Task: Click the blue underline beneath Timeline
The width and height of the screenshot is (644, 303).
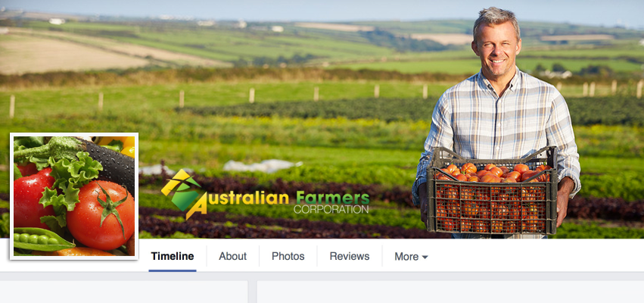Action: click(173, 270)
